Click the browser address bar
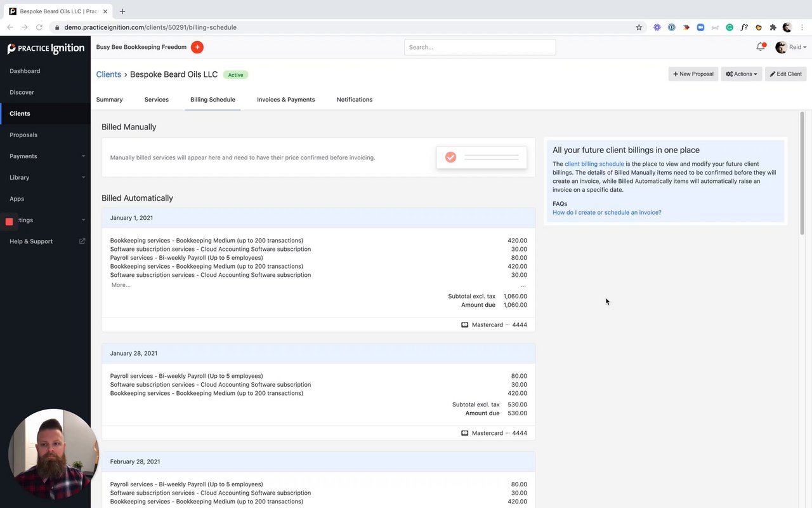Screen dimensions: 812x508 pos(343,27)
